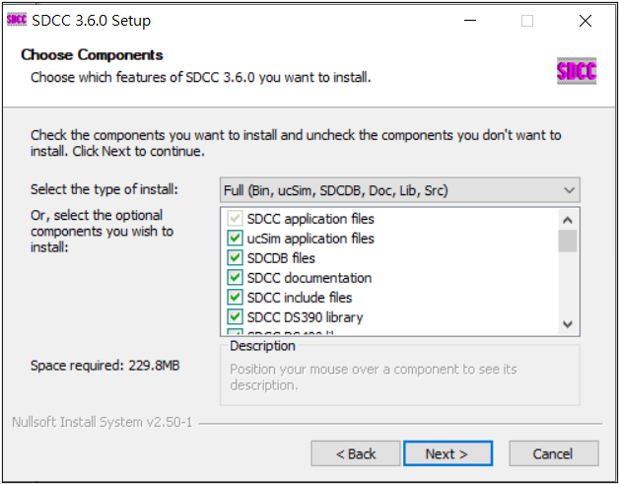619x484 pixels.
Task: Click scrollbar up arrow in components list
Action: click(x=568, y=220)
